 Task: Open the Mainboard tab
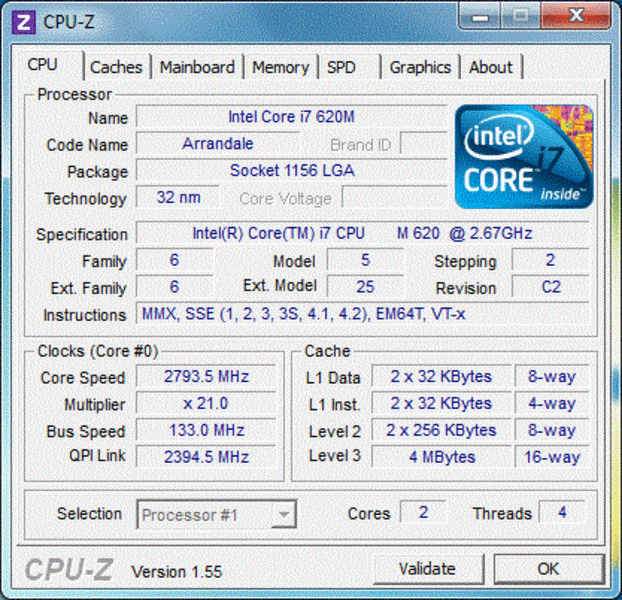click(197, 67)
